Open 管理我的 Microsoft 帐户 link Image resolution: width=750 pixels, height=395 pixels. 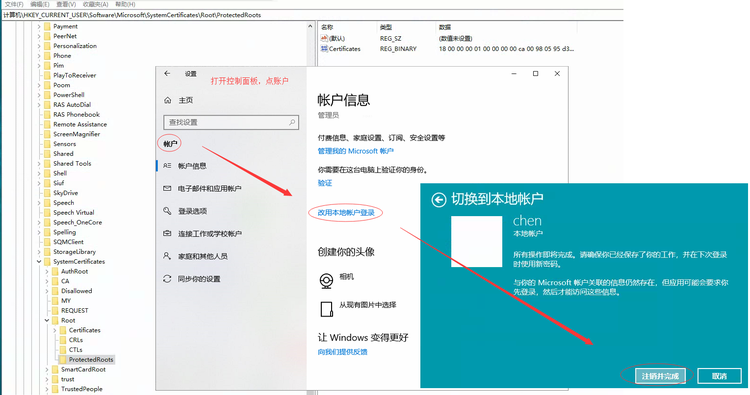point(355,151)
